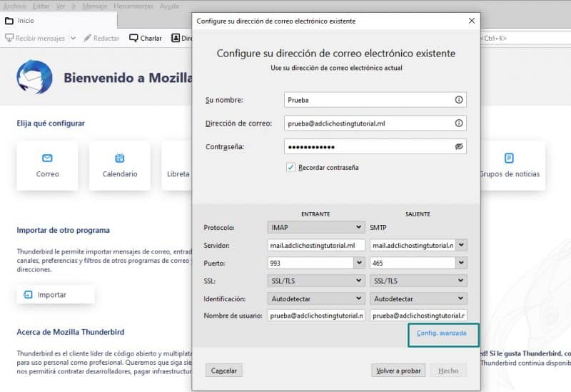Image resolution: width=571 pixels, height=392 pixels.
Task: Click the Hecho button
Action: [x=448, y=371]
